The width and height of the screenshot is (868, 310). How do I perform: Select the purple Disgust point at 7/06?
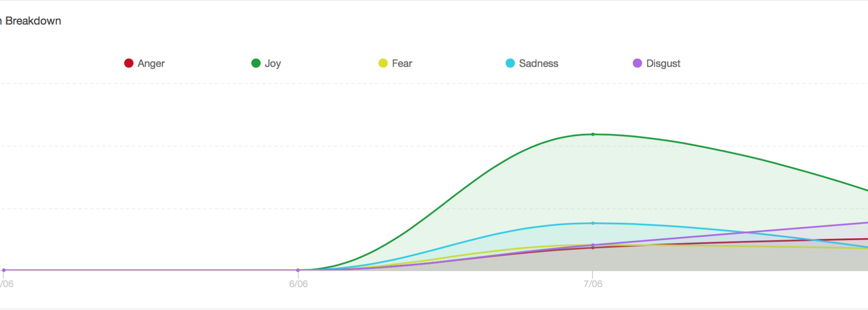[x=593, y=245]
